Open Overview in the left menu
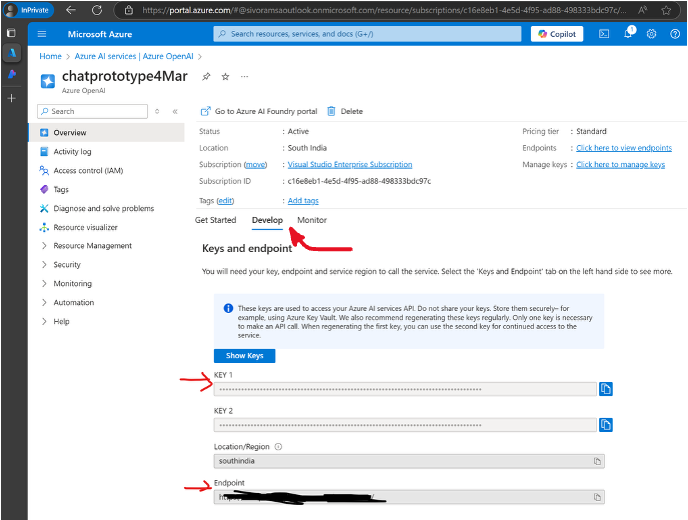 click(x=106, y=133)
